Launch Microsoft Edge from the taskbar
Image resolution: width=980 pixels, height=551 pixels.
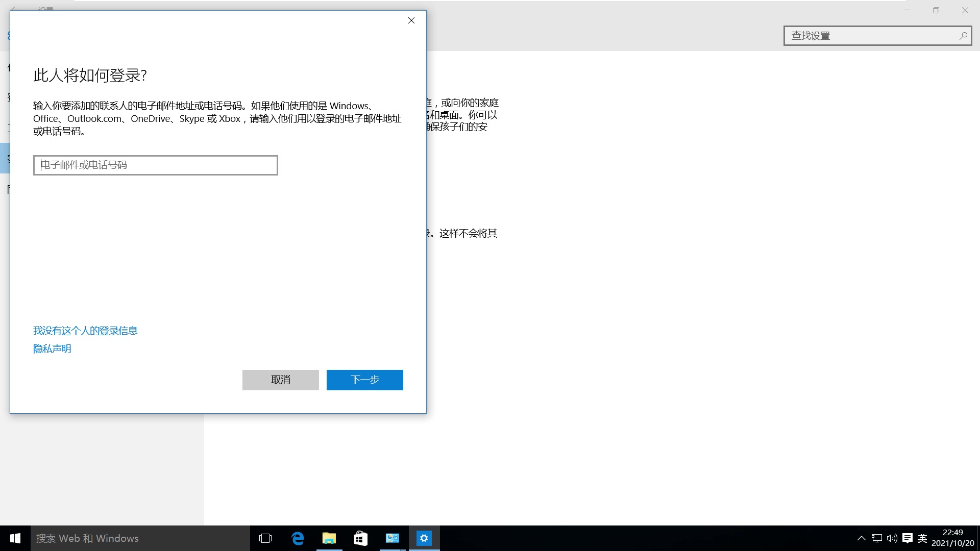pyautogui.click(x=298, y=538)
